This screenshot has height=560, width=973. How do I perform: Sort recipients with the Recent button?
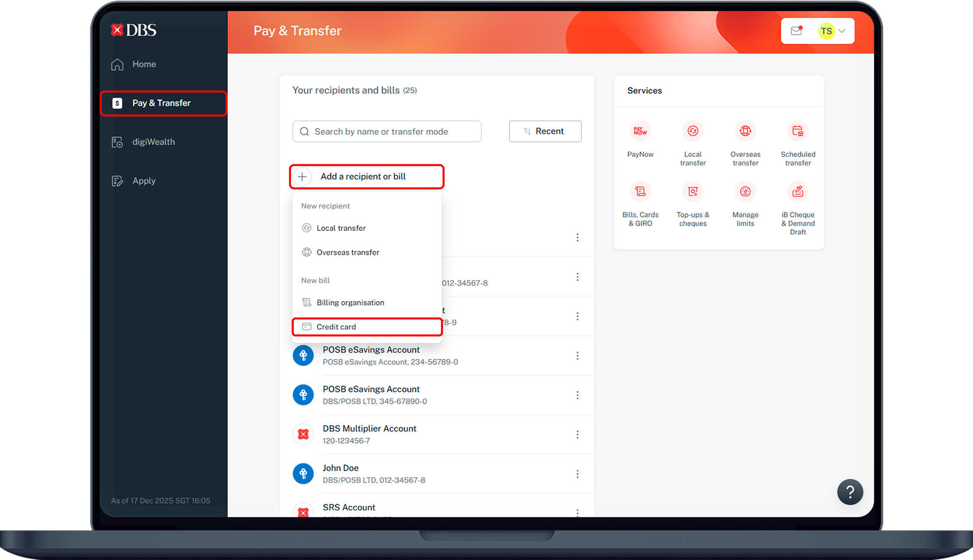tap(545, 131)
